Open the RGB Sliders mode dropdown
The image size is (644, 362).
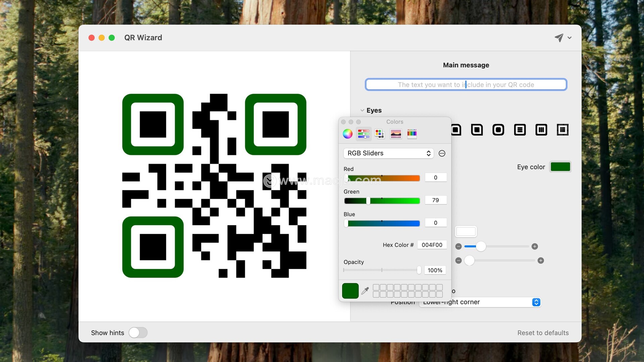tap(388, 153)
